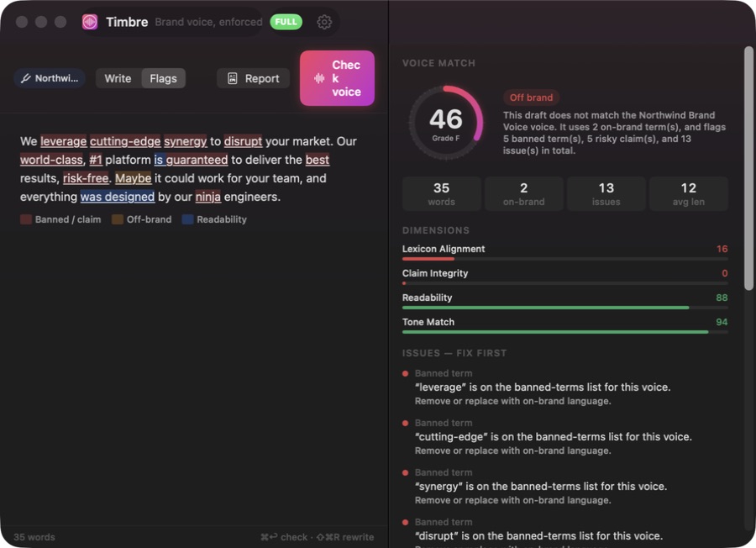The width and height of the screenshot is (756, 548).
Task: Open the Northwi... voice profile selector
Action: pos(50,78)
